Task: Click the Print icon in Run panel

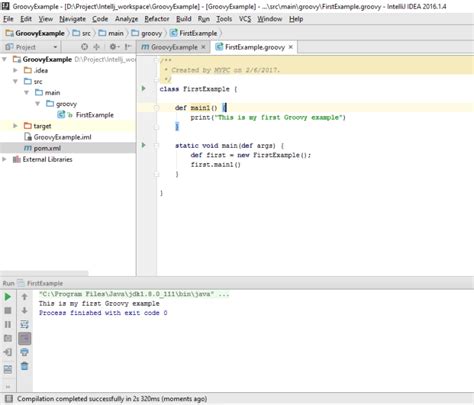Action: 24,352
